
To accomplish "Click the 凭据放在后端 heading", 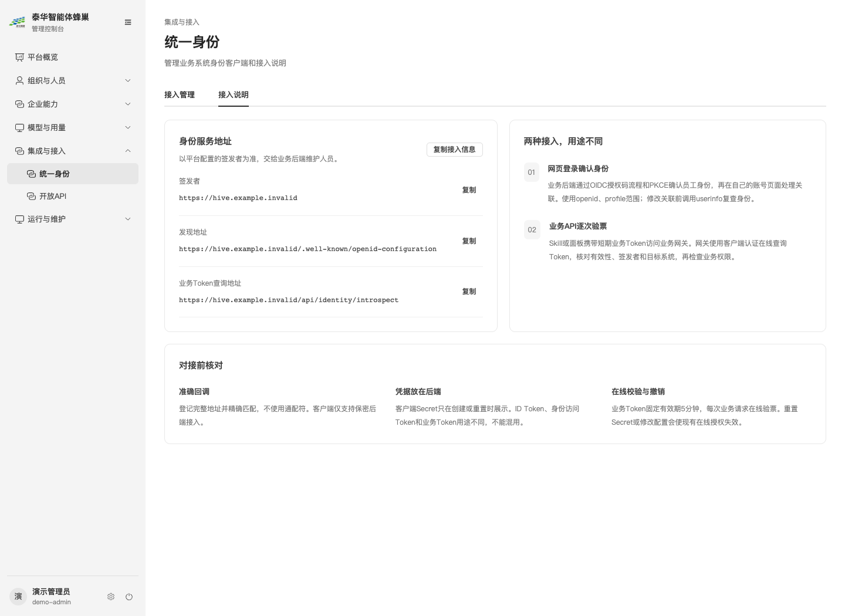I will pos(418,392).
